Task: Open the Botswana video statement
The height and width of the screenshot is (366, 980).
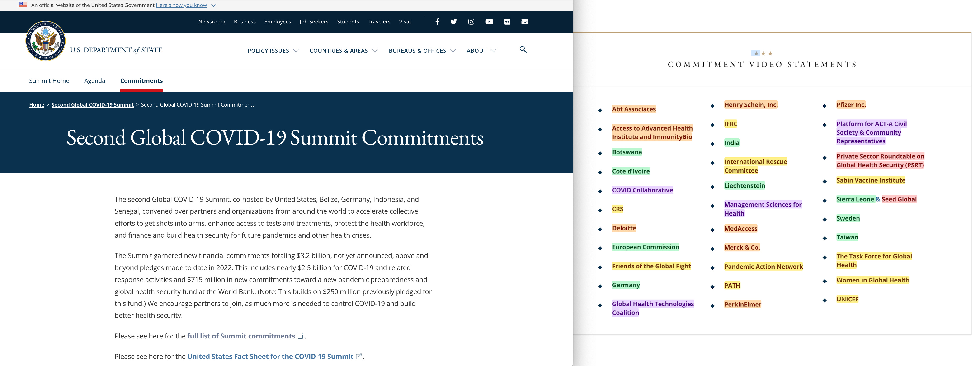Action: click(627, 152)
